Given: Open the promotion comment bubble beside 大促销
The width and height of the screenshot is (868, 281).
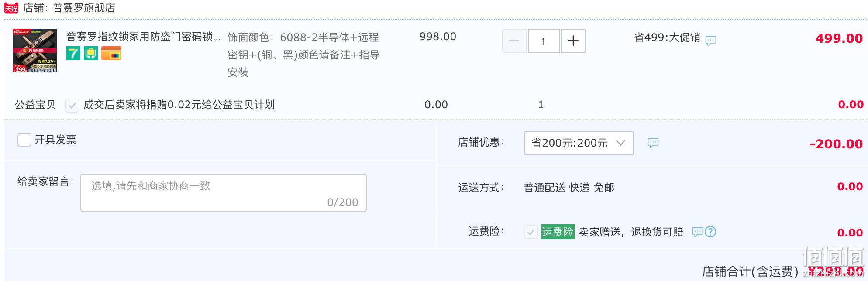Looking at the screenshot, I should 711,41.
